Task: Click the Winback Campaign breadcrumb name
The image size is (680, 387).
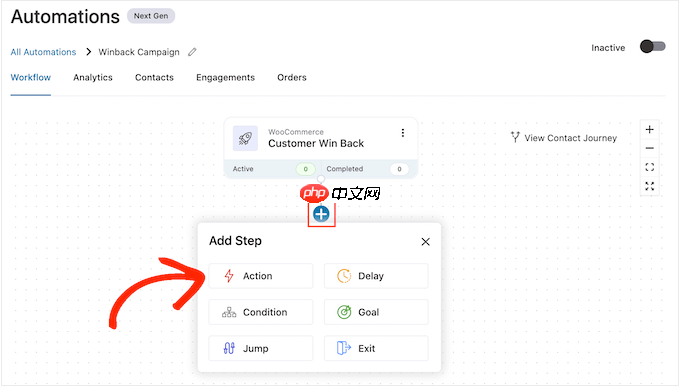Action: pos(139,52)
